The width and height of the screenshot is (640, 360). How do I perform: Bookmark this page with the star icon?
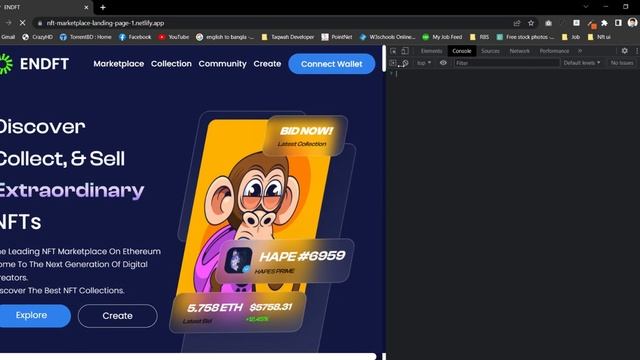tap(531, 23)
